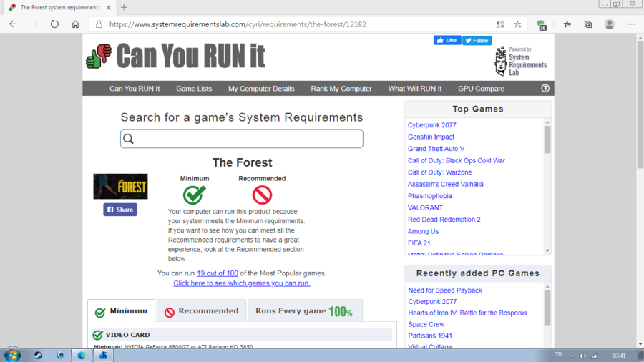
Task: Open Need for Speed Payback link
Action: point(445,290)
